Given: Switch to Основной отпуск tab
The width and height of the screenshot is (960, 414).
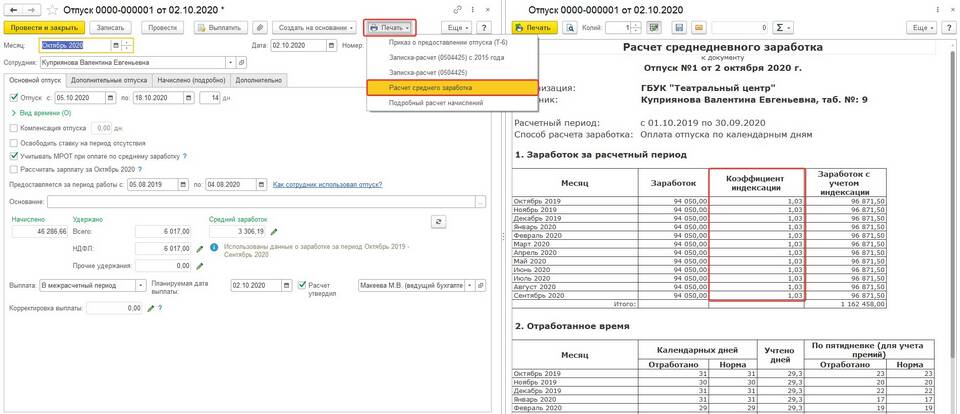Looking at the screenshot, I should coord(34,80).
